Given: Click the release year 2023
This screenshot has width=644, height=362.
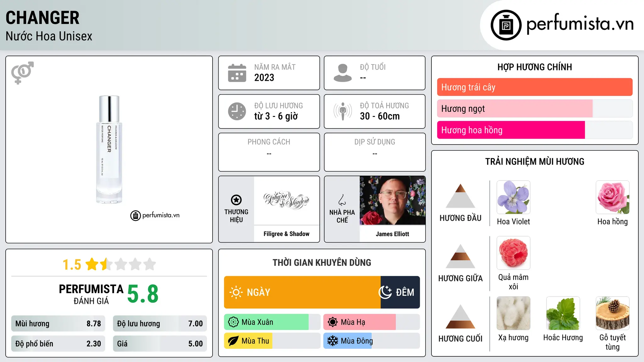Looking at the screenshot, I should (x=264, y=78).
